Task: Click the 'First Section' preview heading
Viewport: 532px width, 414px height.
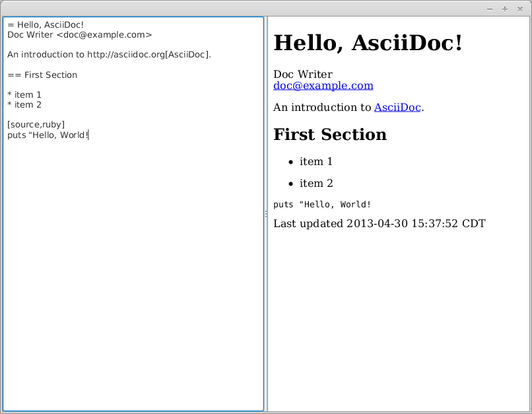Action: [x=330, y=135]
